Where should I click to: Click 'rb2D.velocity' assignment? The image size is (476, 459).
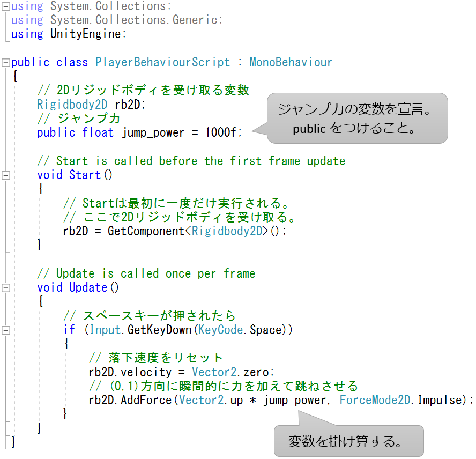pos(130,373)
